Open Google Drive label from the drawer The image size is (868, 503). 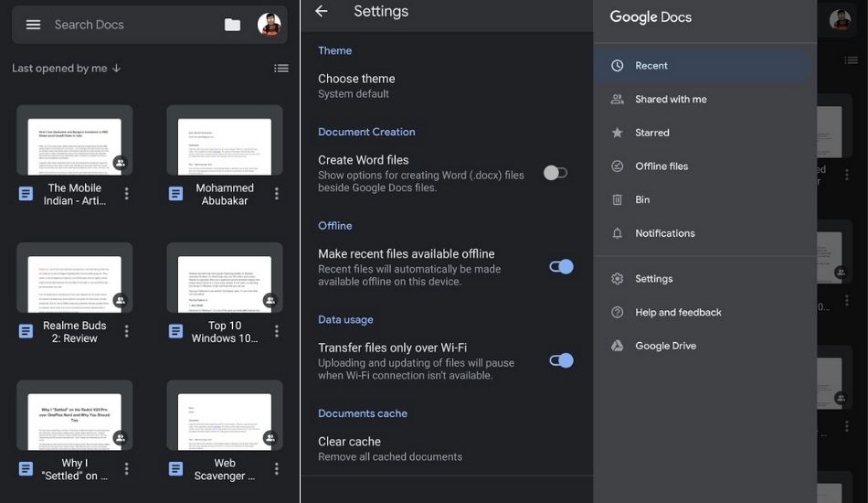point(665,346)
